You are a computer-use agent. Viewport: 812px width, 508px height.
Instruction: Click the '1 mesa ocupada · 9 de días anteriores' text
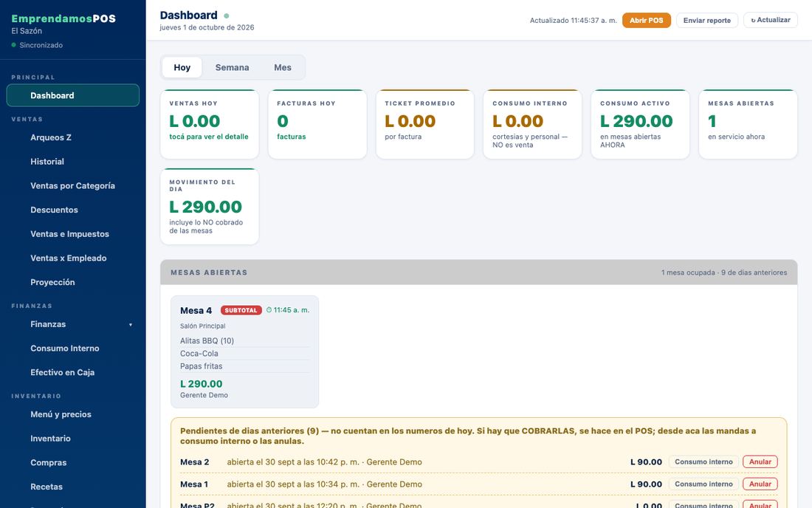pyautogui.click(x=724, y=272)
